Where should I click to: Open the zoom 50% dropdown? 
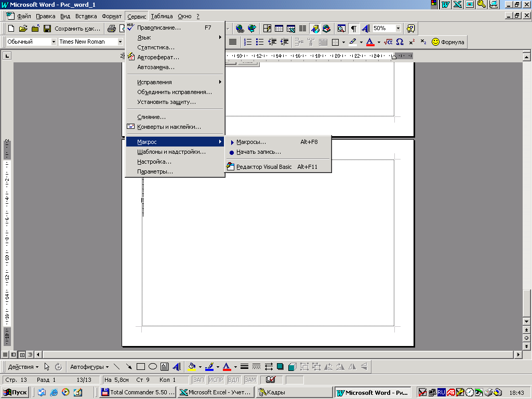(x=398, y=28)
